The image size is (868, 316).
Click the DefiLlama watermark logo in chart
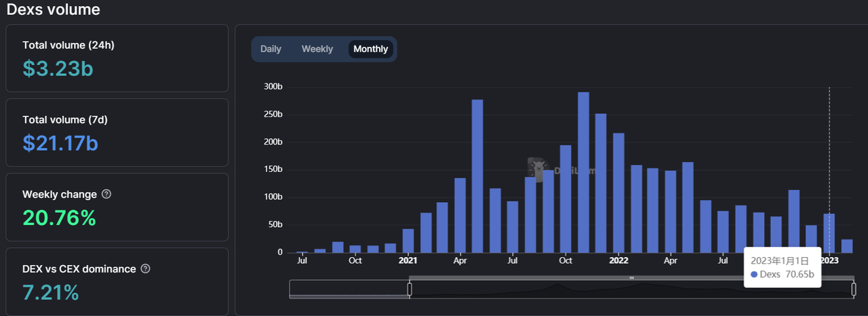tap(538, 170)
